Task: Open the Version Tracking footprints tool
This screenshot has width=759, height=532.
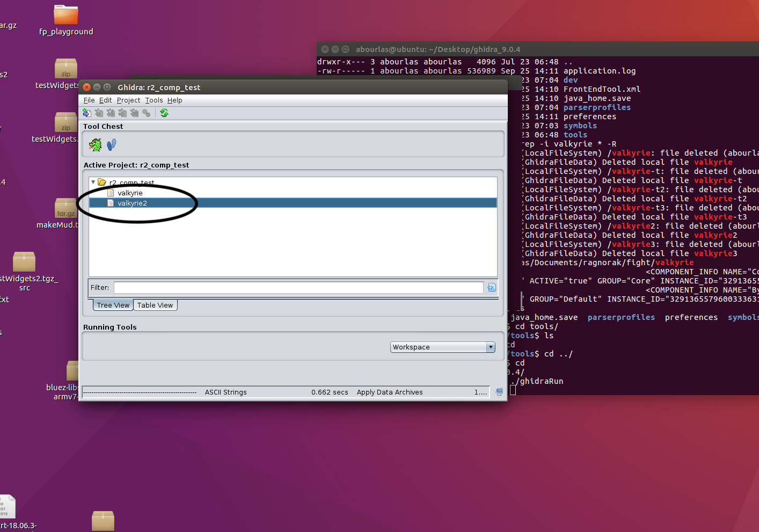Action: [111, 144]
